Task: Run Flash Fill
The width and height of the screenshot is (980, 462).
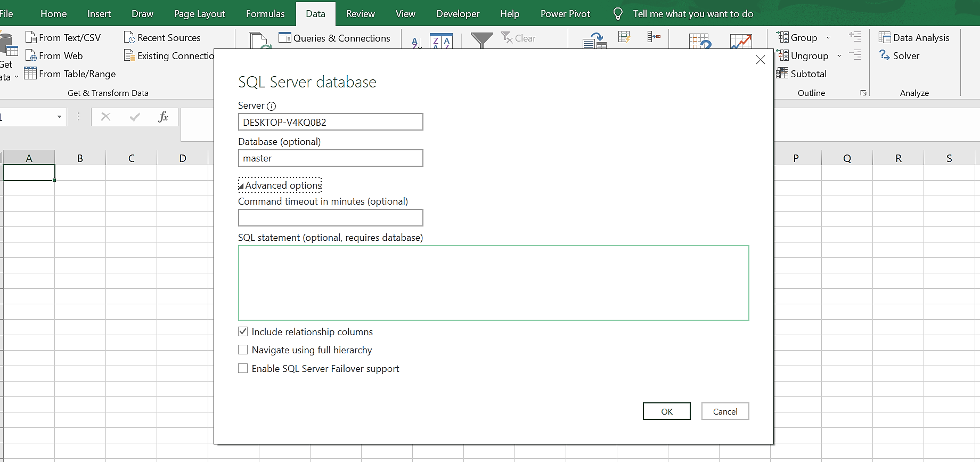Action: pos(624,37)
